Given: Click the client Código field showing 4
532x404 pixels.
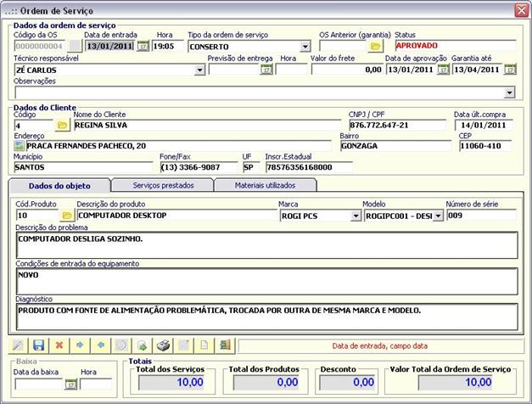Looking at the screenshot, I should pyautogui.click(x=34, y=126).
